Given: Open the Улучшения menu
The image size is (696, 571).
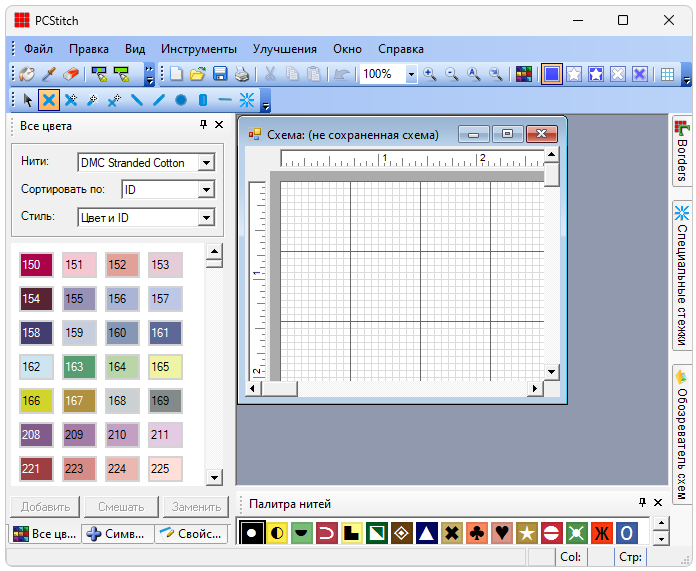Looking at the screenshot, I should pos(285,49).
